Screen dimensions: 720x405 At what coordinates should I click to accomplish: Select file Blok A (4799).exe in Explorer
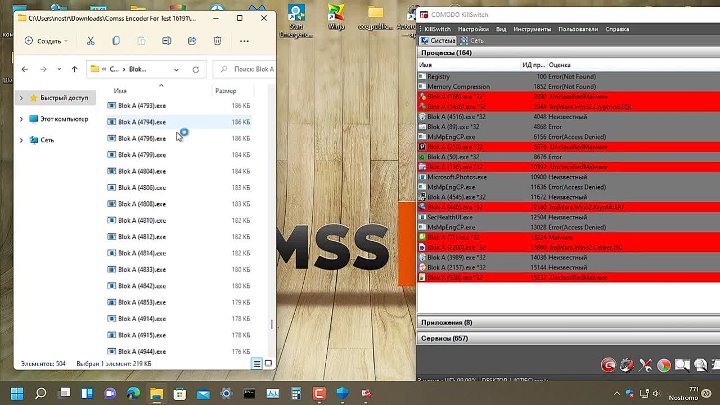click(179, 155)
